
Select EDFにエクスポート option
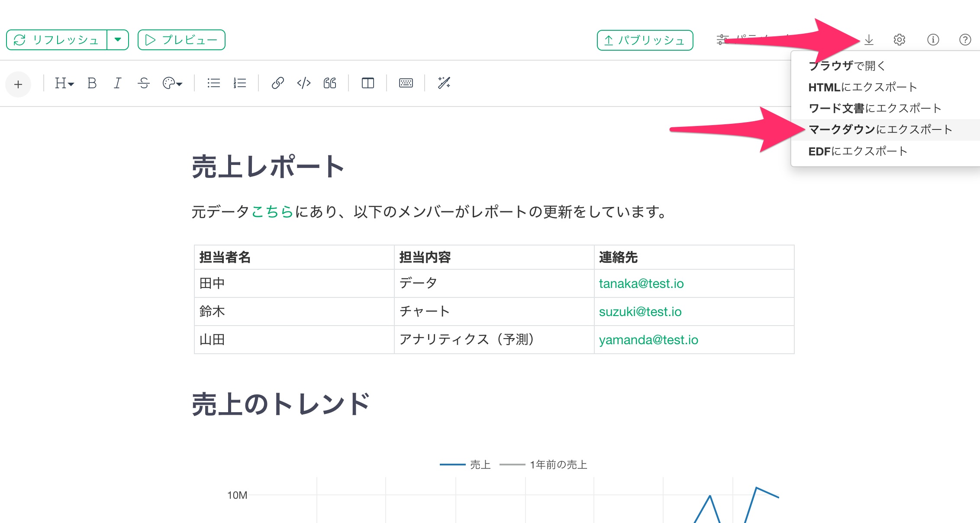coord(857,151)
